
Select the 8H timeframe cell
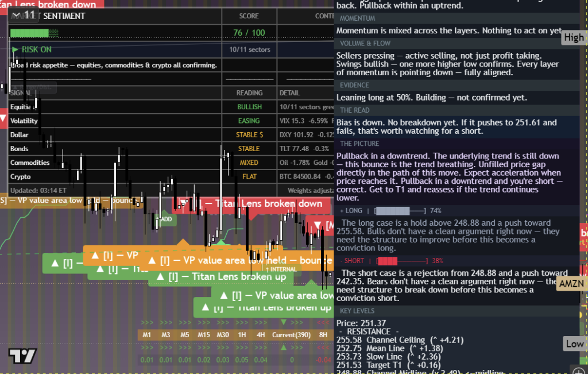click(323, 334)
